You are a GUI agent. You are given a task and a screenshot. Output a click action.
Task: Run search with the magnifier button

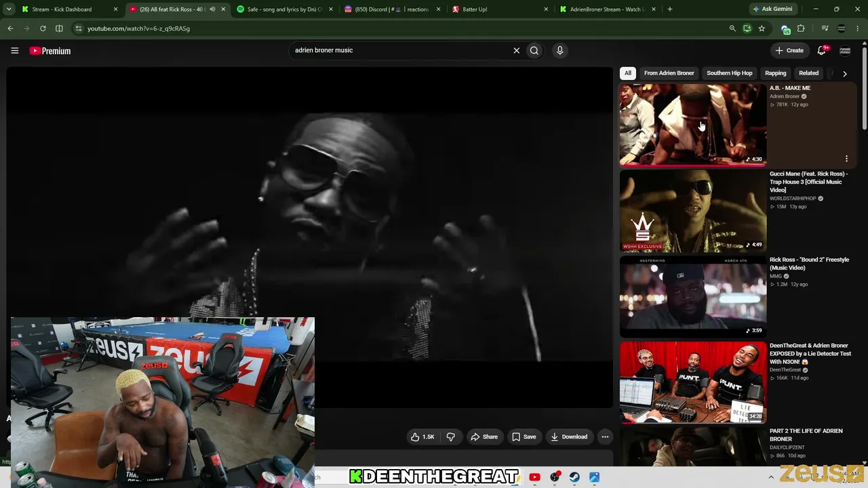[534, 50]
